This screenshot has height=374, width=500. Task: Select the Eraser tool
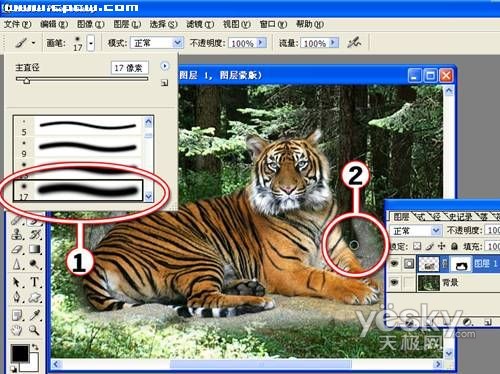click(17, 249)
